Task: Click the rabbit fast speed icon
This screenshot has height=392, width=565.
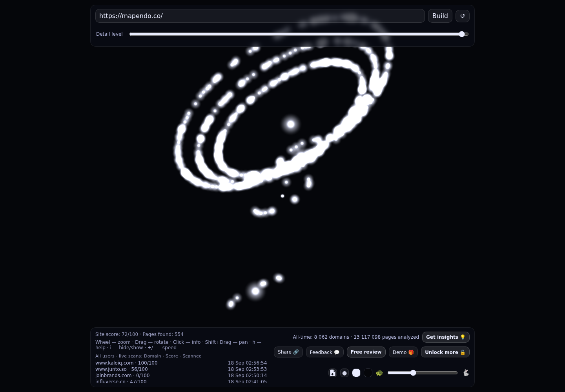Action: point(466,373)
